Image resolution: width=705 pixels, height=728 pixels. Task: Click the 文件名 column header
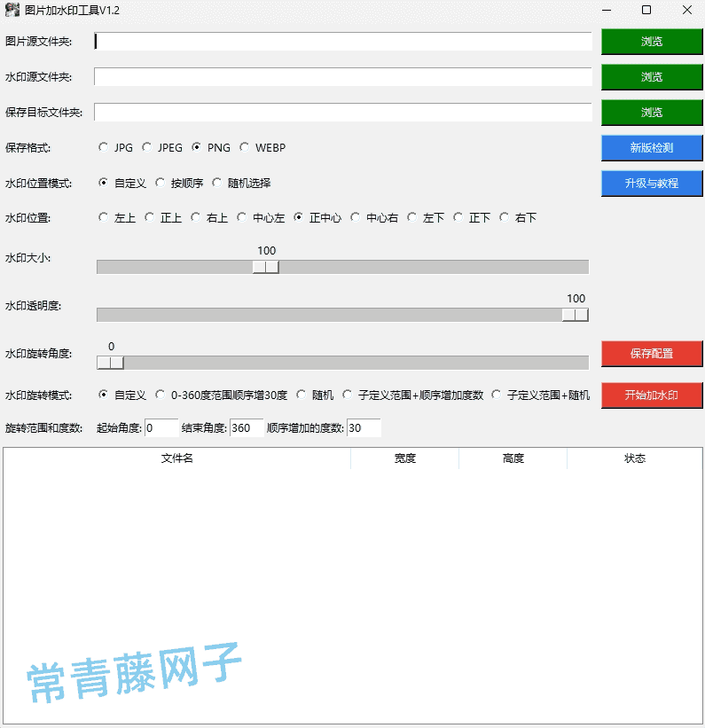[x=177, y=458]
